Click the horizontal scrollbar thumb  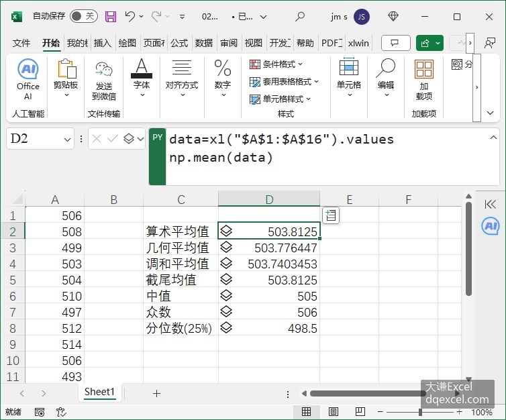tap(368, 393)
